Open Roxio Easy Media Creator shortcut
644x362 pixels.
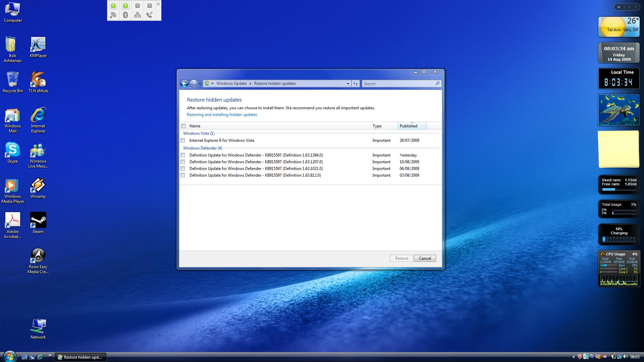(x=38, y=261)
